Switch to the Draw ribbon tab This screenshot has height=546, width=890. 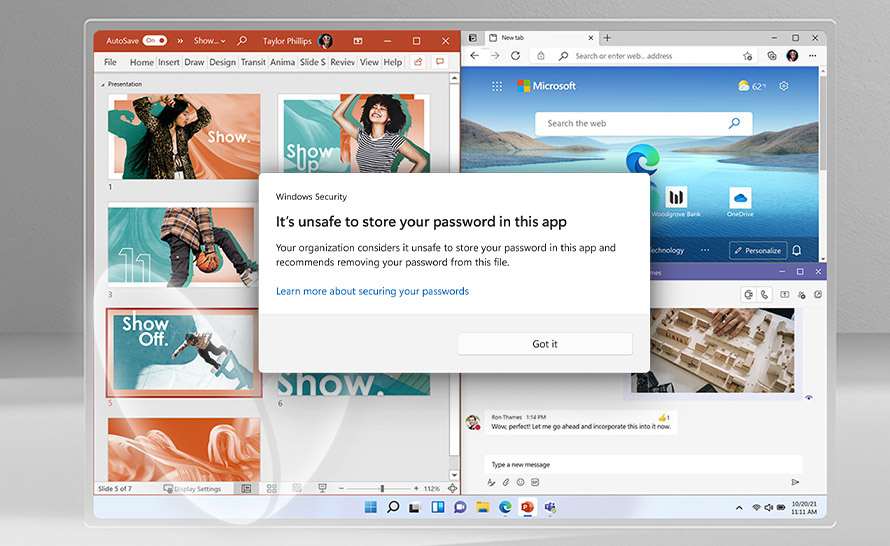(x=194, y=62)
